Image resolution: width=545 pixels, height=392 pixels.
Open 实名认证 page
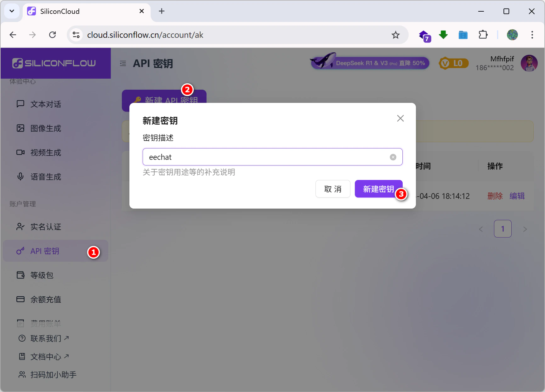click(55, 227)
